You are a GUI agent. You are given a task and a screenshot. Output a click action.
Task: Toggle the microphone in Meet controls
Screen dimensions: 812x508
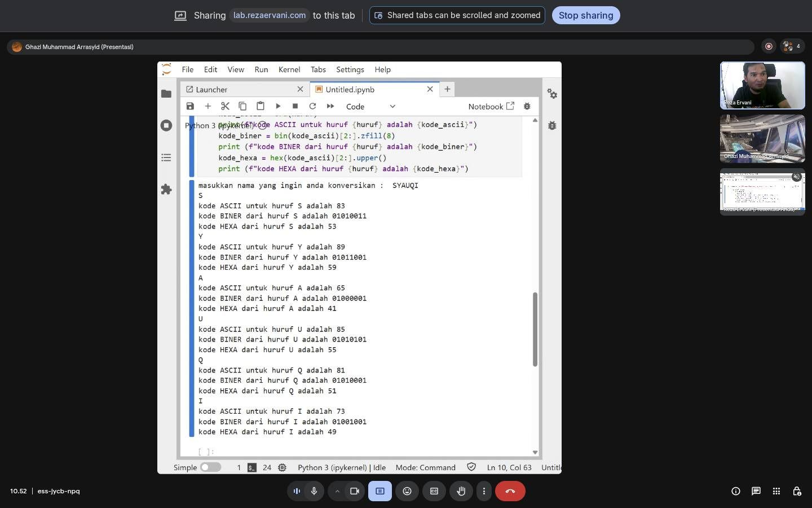314,491
